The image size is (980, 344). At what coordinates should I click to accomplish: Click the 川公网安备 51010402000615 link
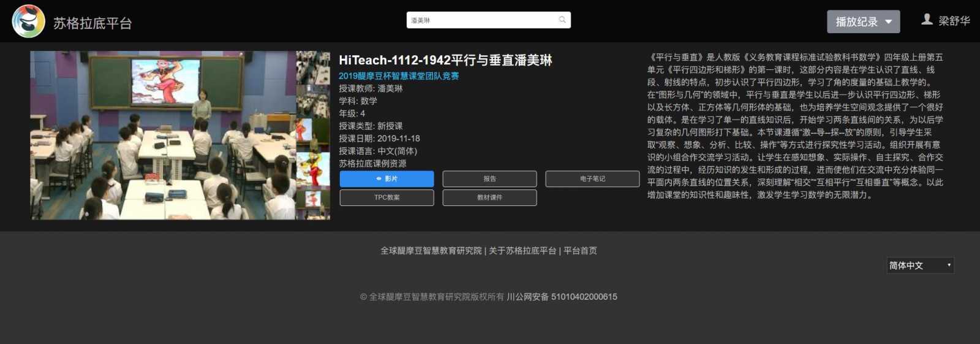[x=562, y=297]
